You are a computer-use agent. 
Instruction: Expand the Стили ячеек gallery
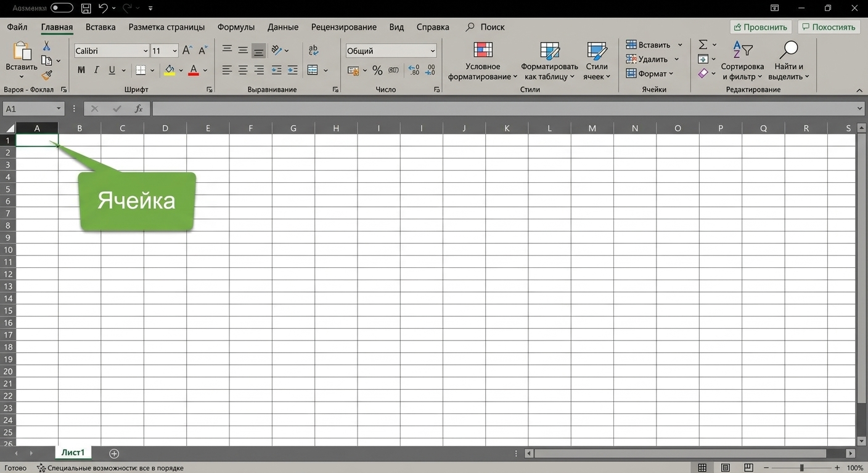pos(597,61)
